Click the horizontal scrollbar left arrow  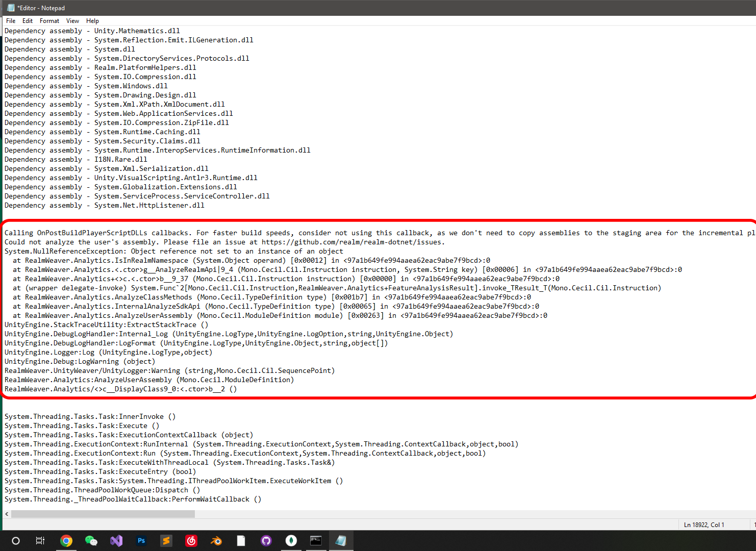7,514
